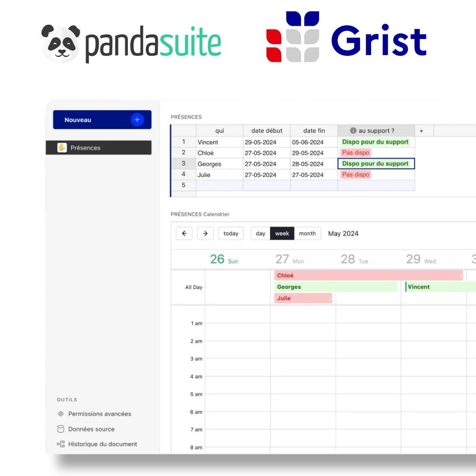Jump to today in the calendar
The image size is (476, 476).
231,234
